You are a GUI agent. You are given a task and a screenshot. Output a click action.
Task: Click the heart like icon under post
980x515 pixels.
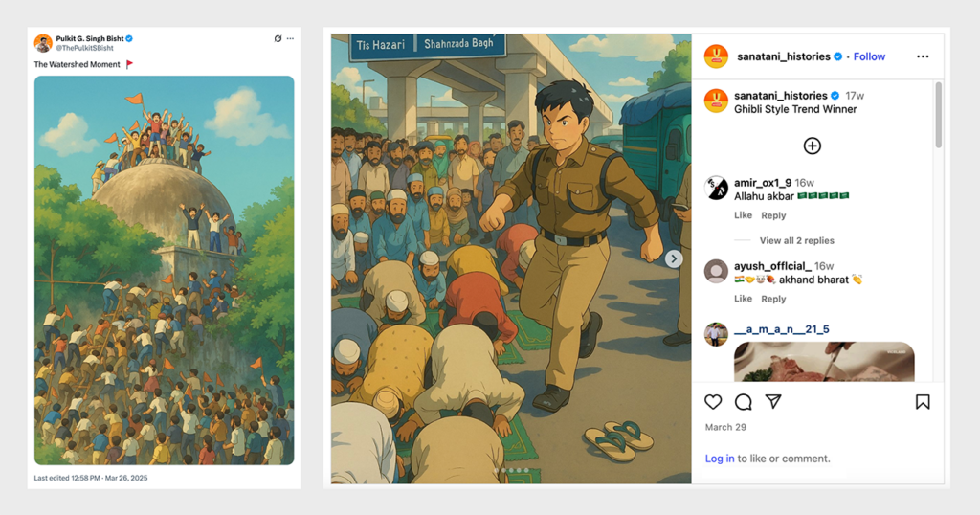click(713, 402)
